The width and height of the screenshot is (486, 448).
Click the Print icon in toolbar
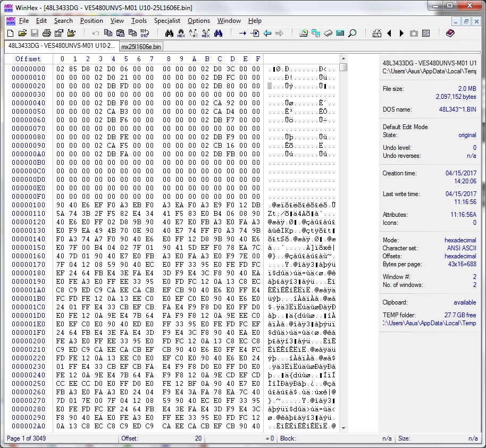[46, 33]
